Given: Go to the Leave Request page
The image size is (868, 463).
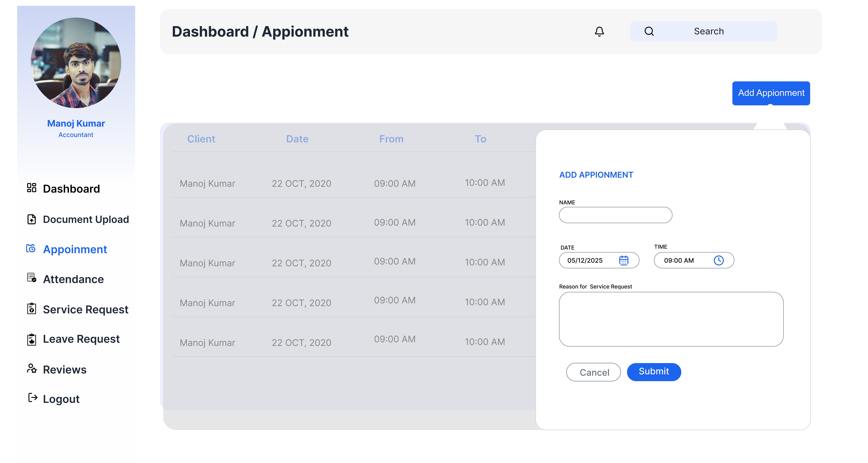Looking at the screenshot, I should (81, 339).
